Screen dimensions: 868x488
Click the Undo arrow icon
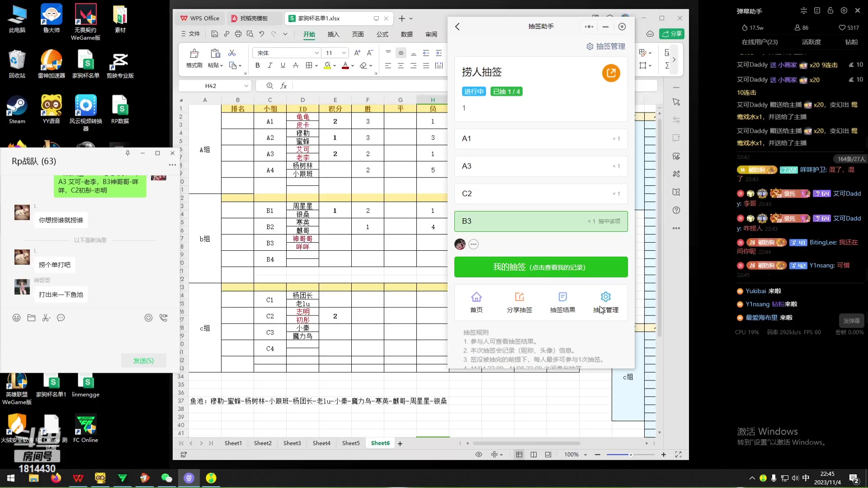(x=261, y=34)
